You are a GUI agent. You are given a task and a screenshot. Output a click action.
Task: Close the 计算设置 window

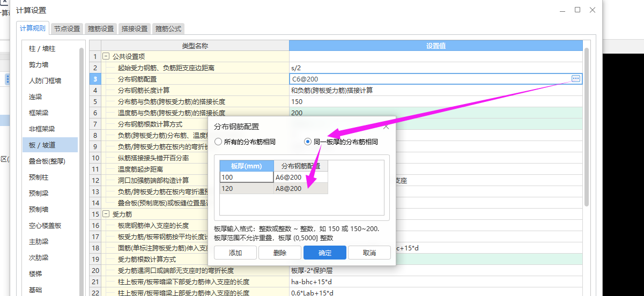coord(593,10)
